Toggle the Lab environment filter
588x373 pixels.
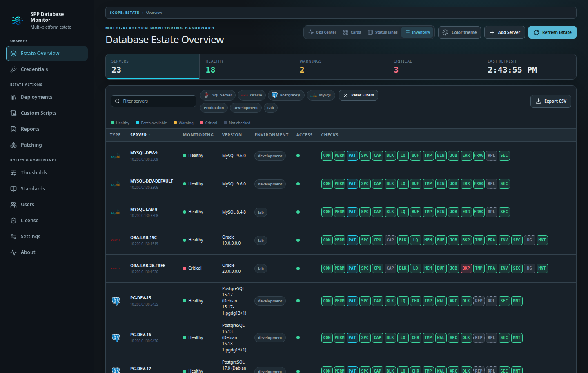[271, 108]
